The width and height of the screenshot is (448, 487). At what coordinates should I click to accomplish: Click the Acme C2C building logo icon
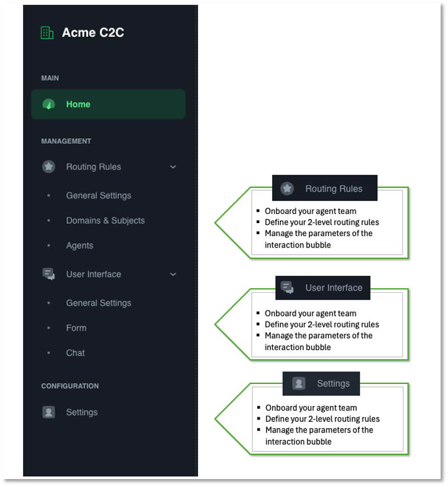[x=48, y=33]
